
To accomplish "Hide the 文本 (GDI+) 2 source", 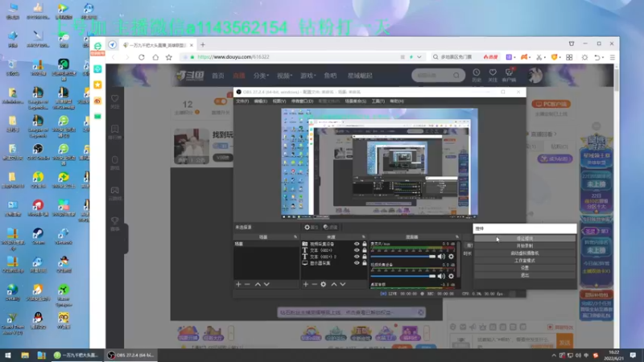I will tap(357, 257).
